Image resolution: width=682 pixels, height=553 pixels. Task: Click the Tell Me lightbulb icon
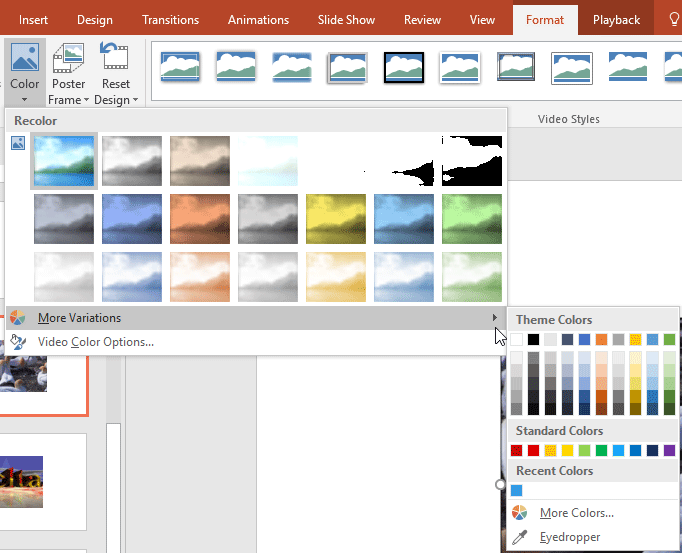pyautogui.click(x=672, y=20)
